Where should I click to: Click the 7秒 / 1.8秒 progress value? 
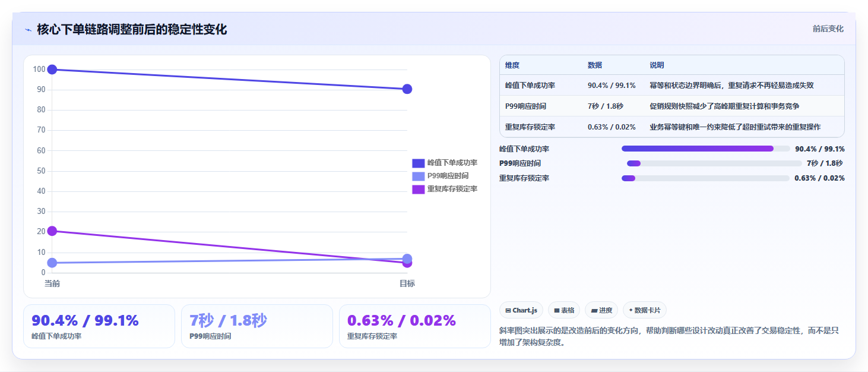(825, 163)
